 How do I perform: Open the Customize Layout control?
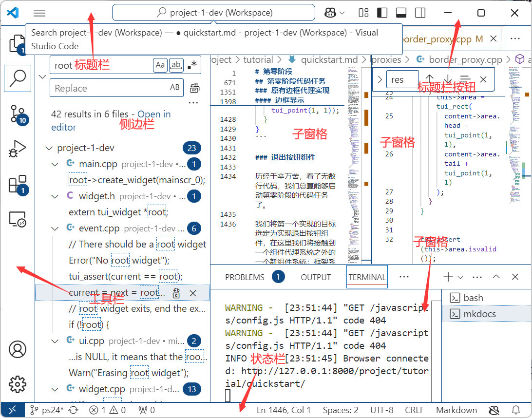363,13
